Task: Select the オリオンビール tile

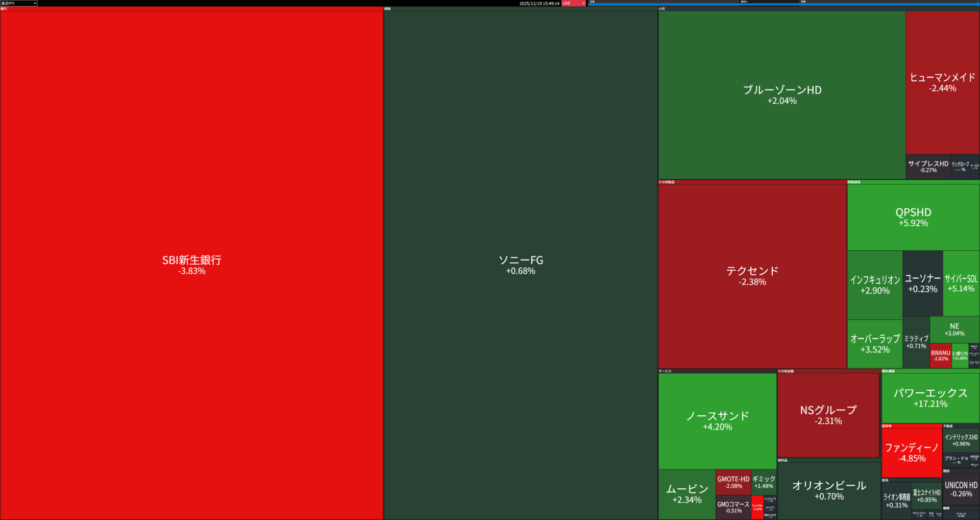Action: tap(829, 490)
